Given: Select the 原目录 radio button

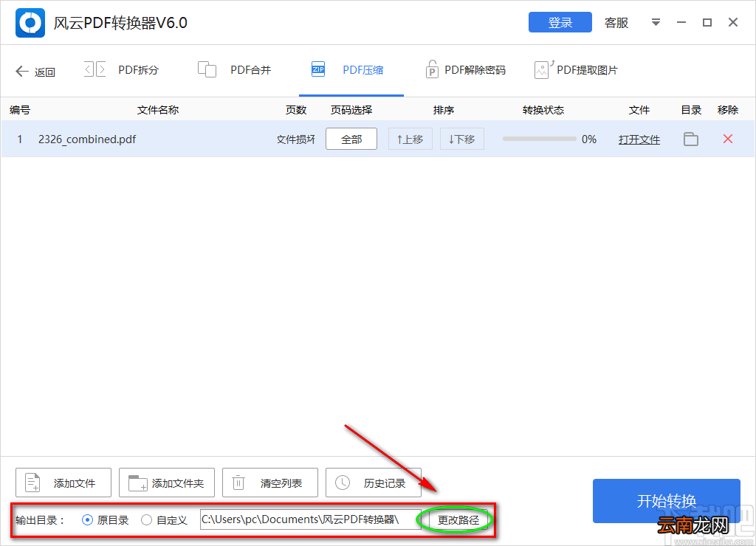Looking at the screenshot, I should [87, 520].
